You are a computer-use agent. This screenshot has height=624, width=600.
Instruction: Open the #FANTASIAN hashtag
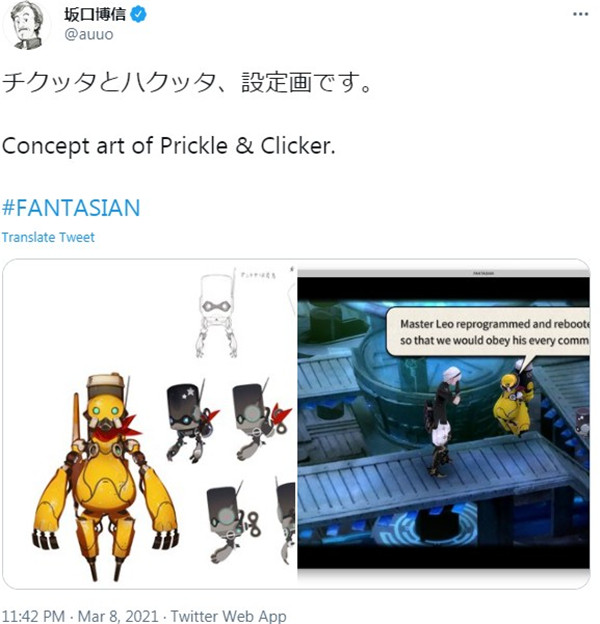(71, 208)
